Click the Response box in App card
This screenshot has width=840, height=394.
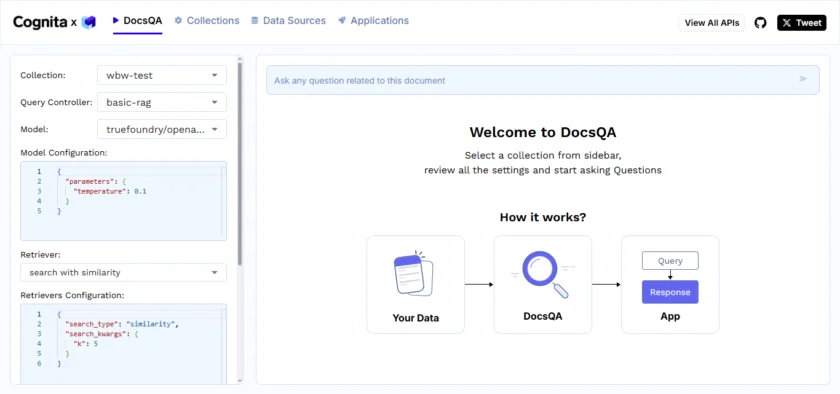tap(670, 292)
